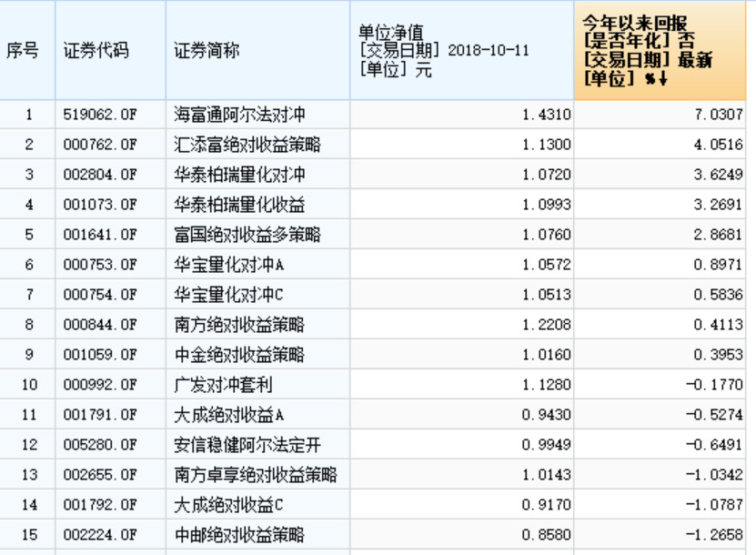Select row number 14 cell
Image resolution: width=756 pixels, height=555 pixels.
point(28,505)
